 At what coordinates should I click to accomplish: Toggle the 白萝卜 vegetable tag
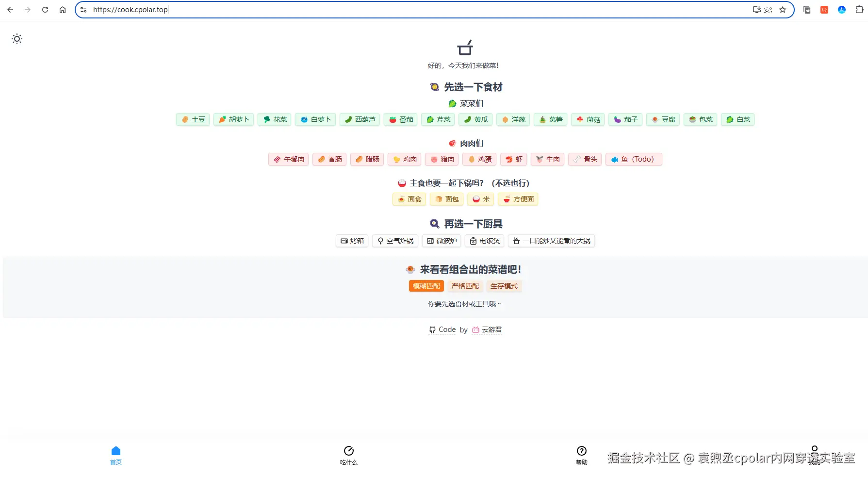pyautogui.click(x=315, y=119)
